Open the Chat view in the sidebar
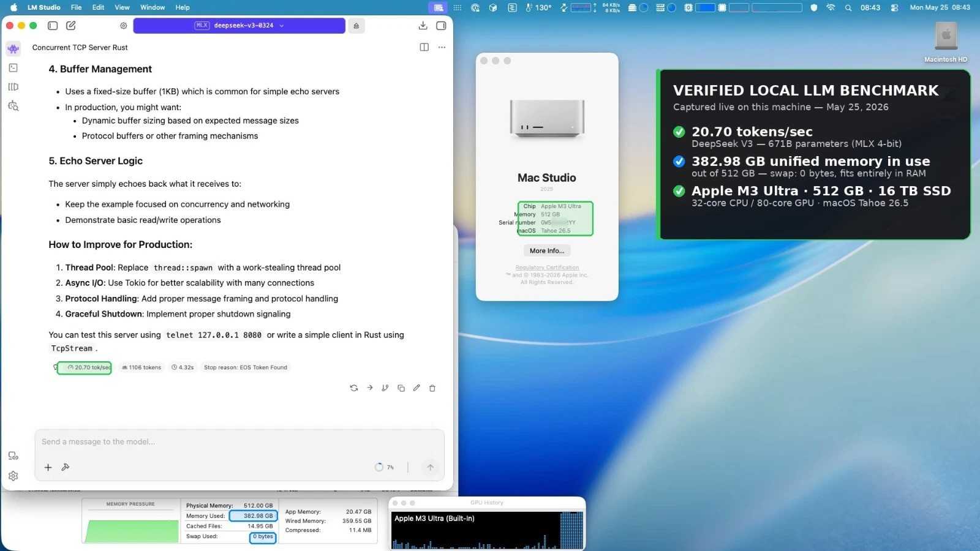This screenshot has height=551, width=980. 13,48
